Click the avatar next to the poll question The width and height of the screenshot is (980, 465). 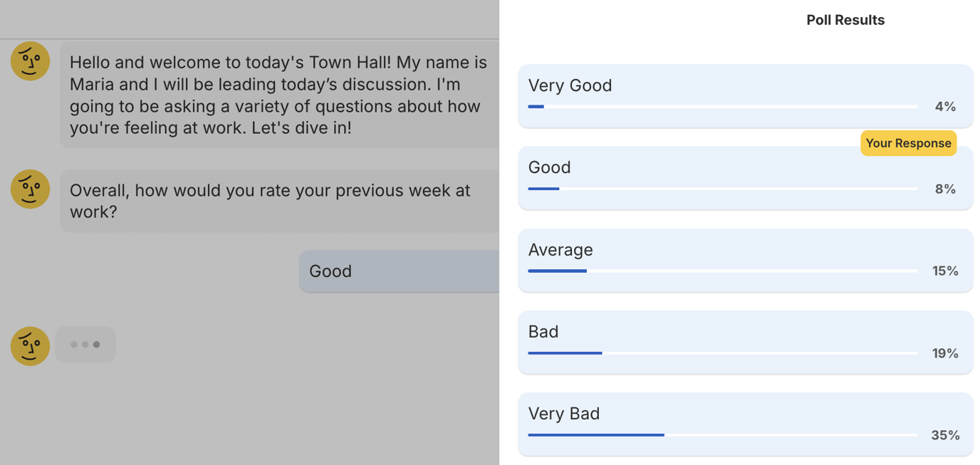(30, 189)
